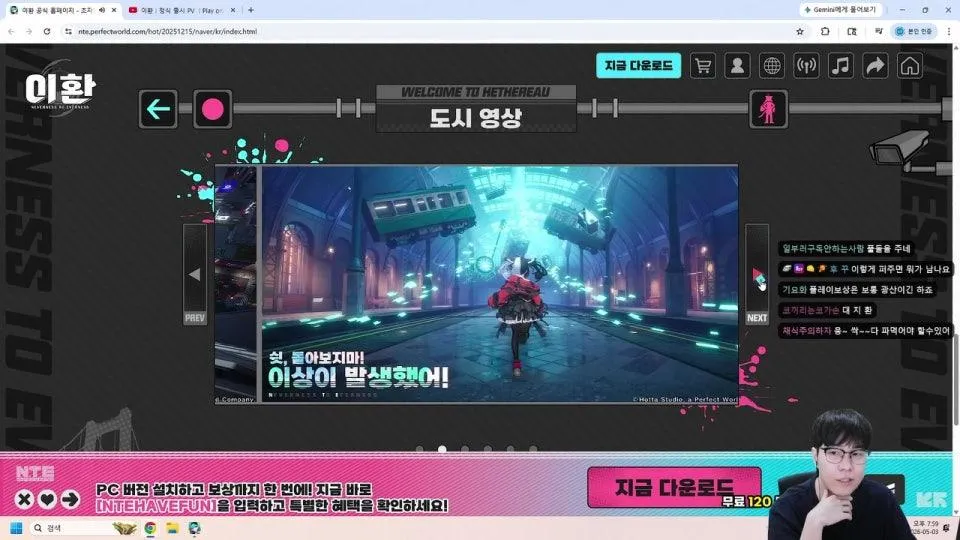The image size is (960, 540).
Task: Click the heart icon on the banner
Action: [47, 500]
